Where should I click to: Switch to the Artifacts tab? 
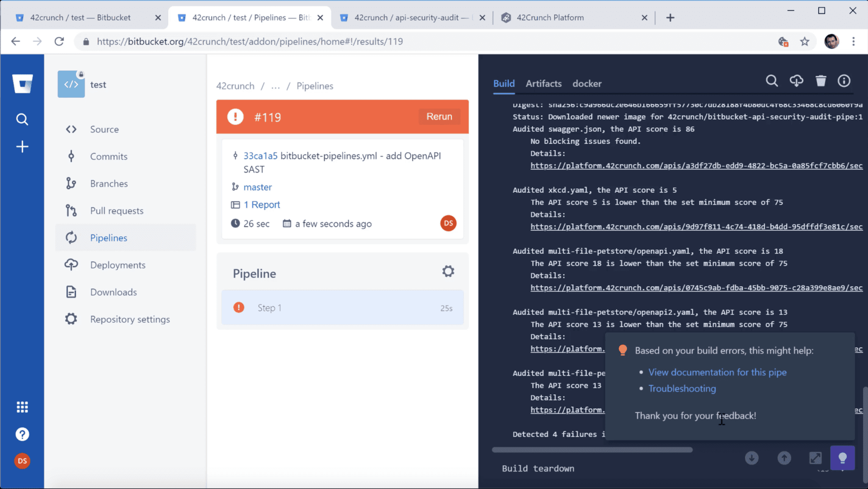tap(543, 83)
